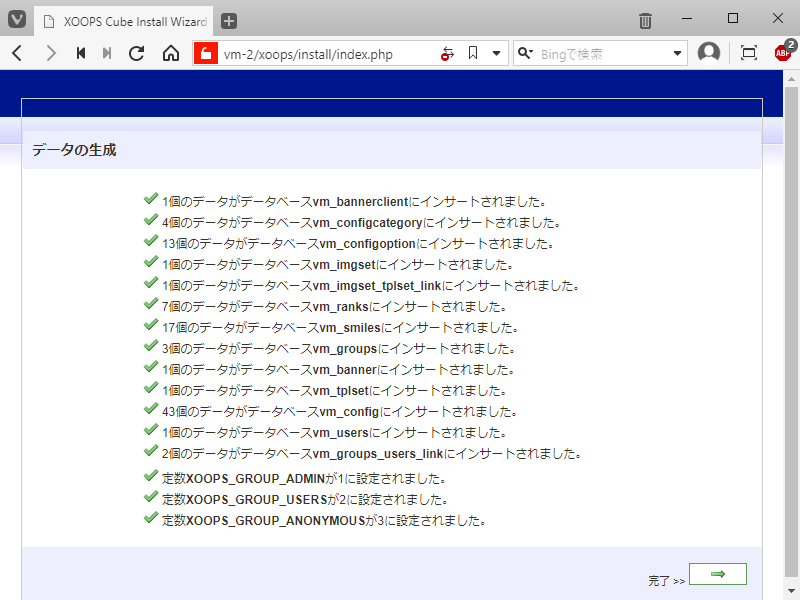Image resolution: width=800 pixels, height=600 pixels.
Task: Click the vm_tplset insert message
Action: (x=334, y=390)
